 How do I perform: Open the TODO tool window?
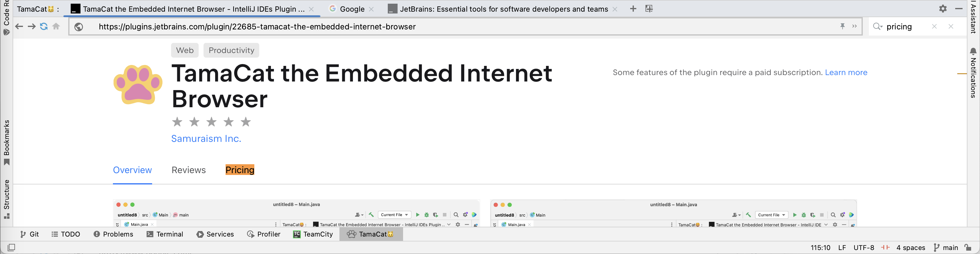tap(66, 234)
